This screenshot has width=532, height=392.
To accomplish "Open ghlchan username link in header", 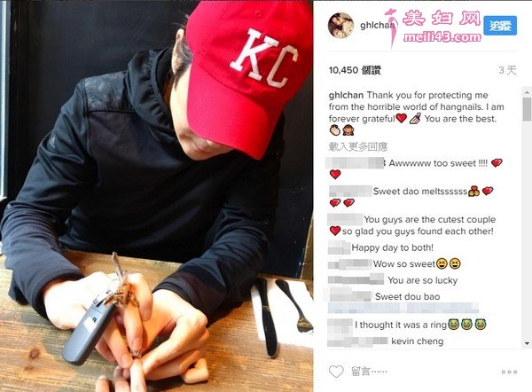I will 377,25.
